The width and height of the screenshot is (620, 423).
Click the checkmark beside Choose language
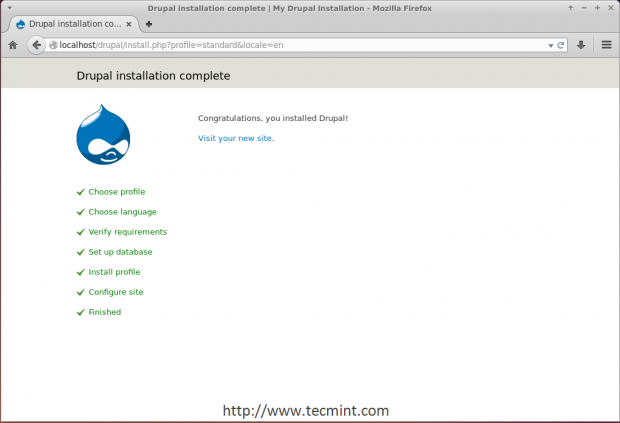click(81, 212)
